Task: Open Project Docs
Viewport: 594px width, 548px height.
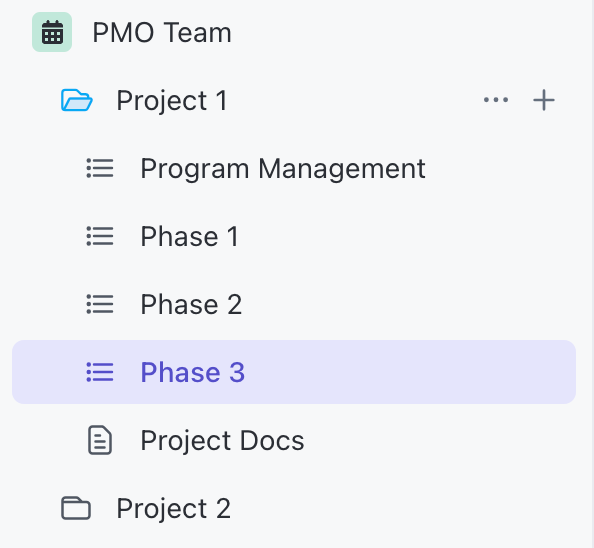Action: [x=222, y=440]
